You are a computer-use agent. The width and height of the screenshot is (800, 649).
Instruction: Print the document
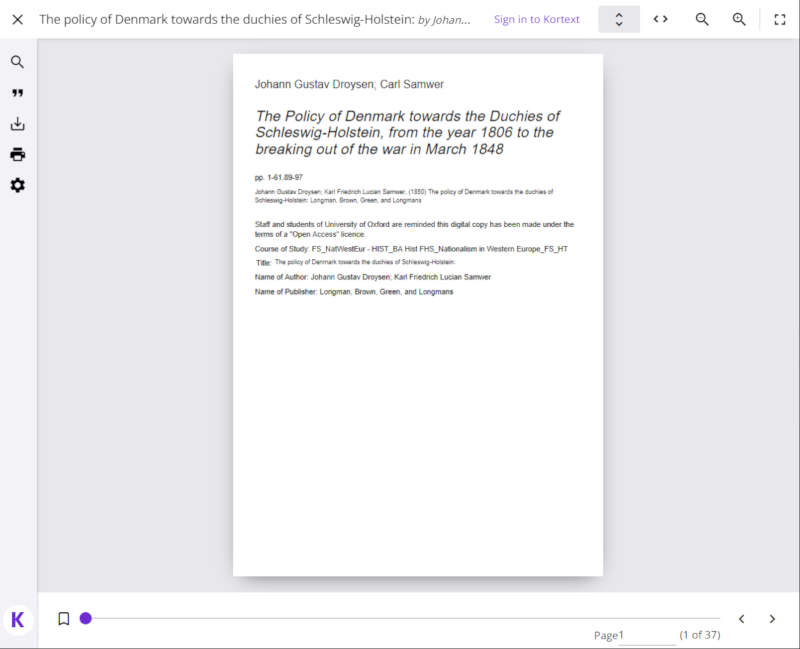[x=17, y=154]
